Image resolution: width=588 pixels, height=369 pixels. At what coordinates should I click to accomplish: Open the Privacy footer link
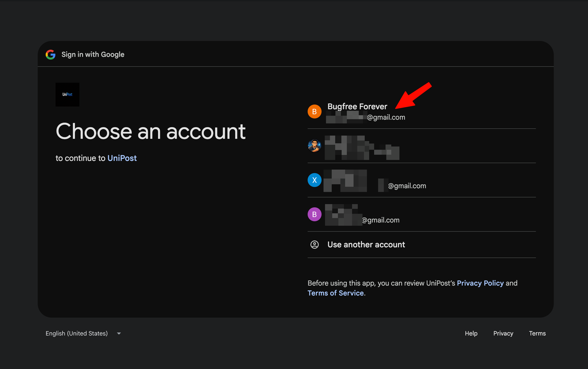pos(503,333)
